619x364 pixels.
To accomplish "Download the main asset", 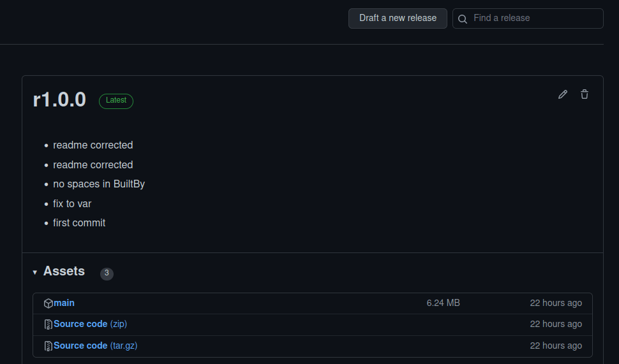I will (64, 303).
